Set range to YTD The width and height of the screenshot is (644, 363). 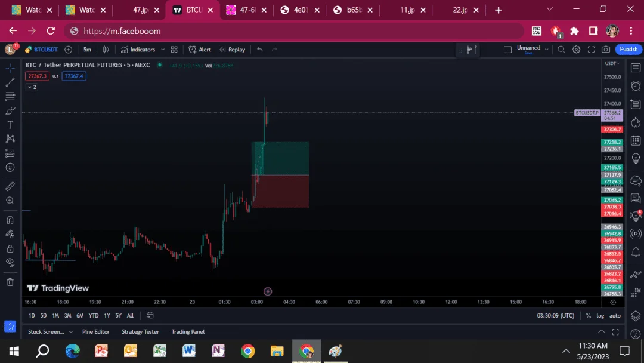[94, 316]
